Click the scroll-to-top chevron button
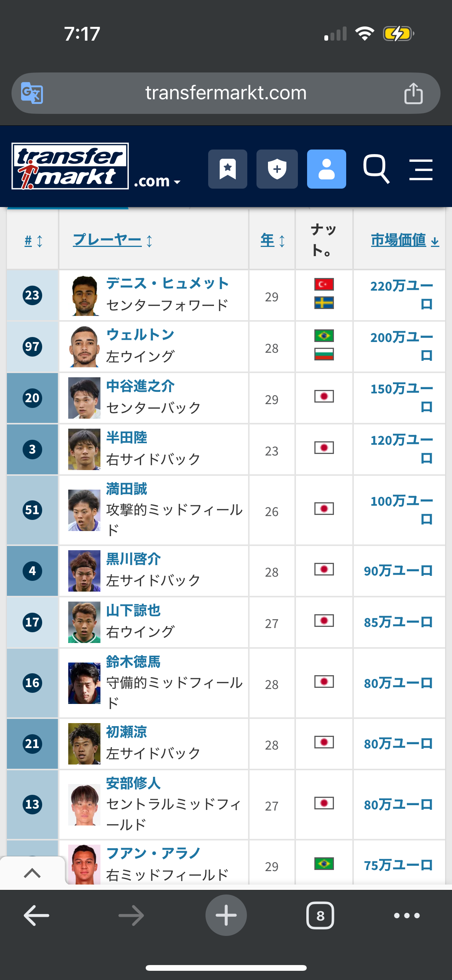Screen dimensions: 452x980 coord(32,873)
